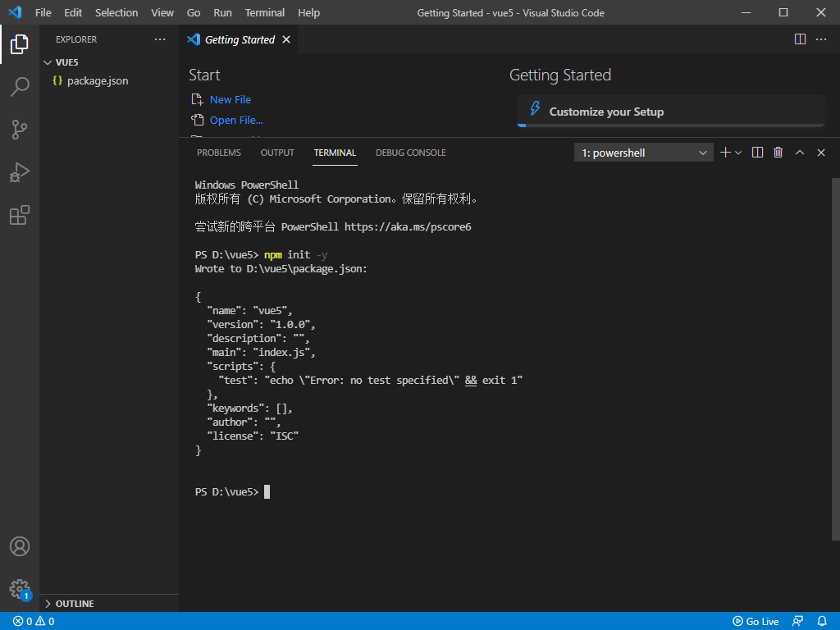Screen dimensions: 840x630
Task: Open the Run and Debug view
Action: pyautogui.click(x=20, y=172)
